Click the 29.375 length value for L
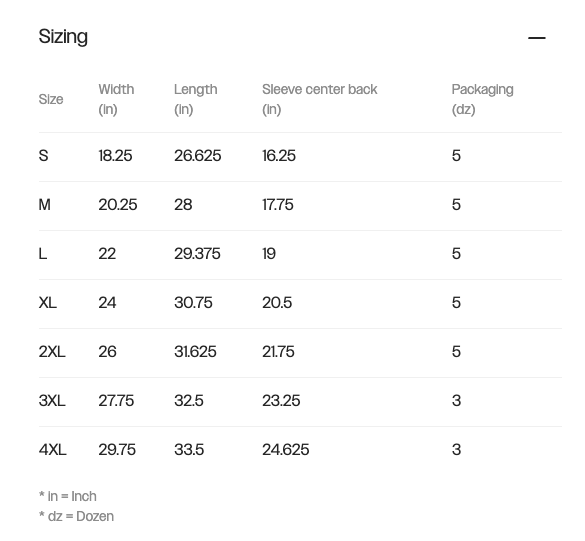This screenshot has width=585, height=541. point(197,254)
